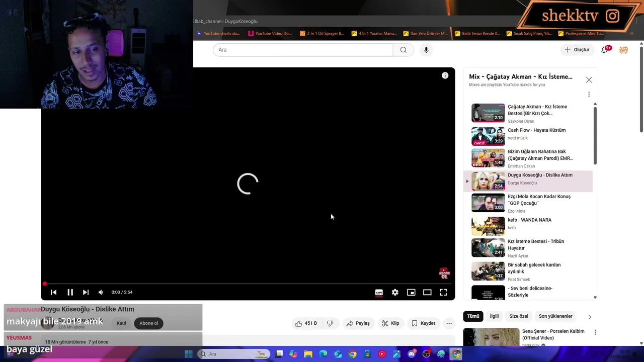Open File Explorer from taskbar

tap(308, 354)
